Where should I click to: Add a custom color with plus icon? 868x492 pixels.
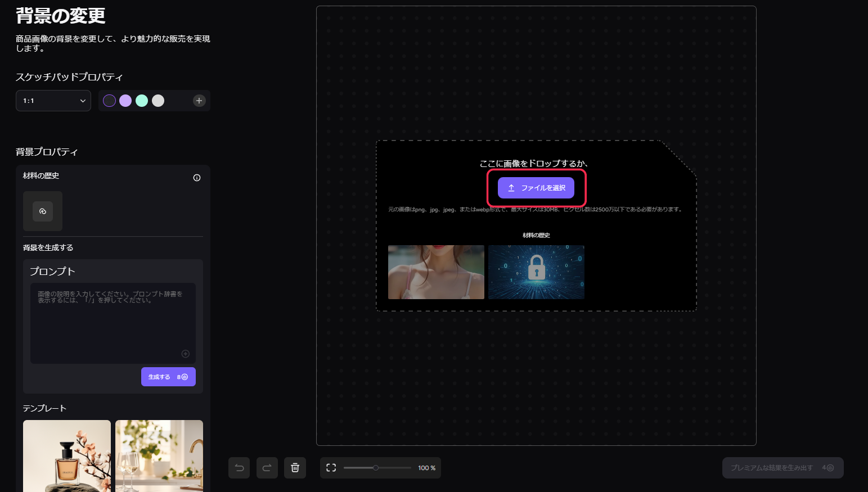click(x=199, y=101)
